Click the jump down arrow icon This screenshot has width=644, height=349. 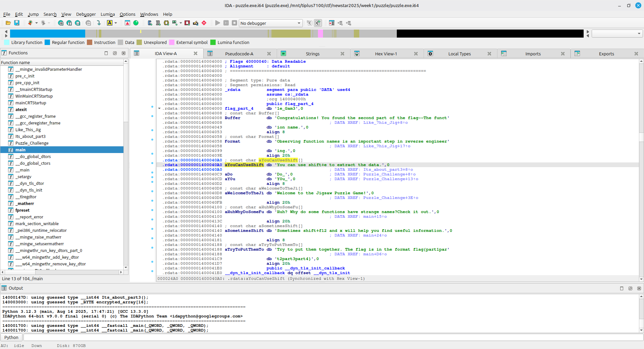click(x=99, y=23)
